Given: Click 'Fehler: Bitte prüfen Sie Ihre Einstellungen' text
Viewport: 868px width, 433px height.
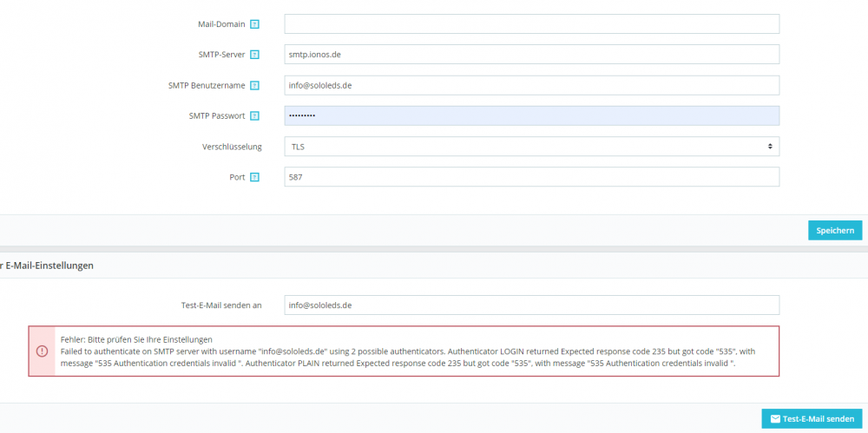Looking at the screenshot, I should (137, 339).
